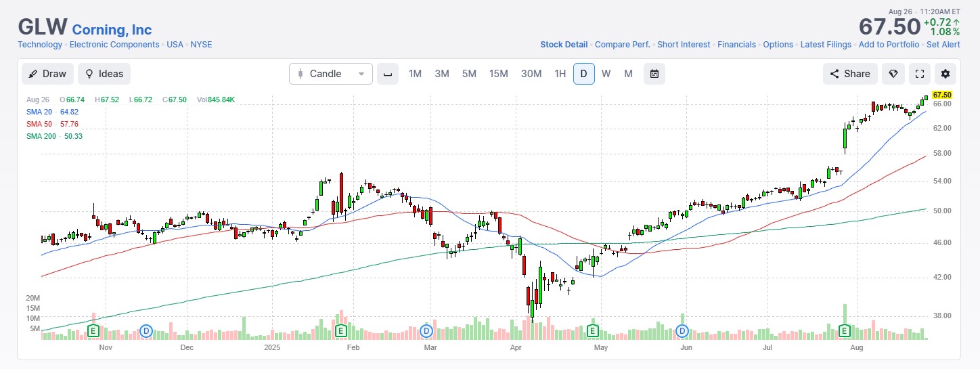
Task: Open the Latest Filings link
Action: pos(826,45)
